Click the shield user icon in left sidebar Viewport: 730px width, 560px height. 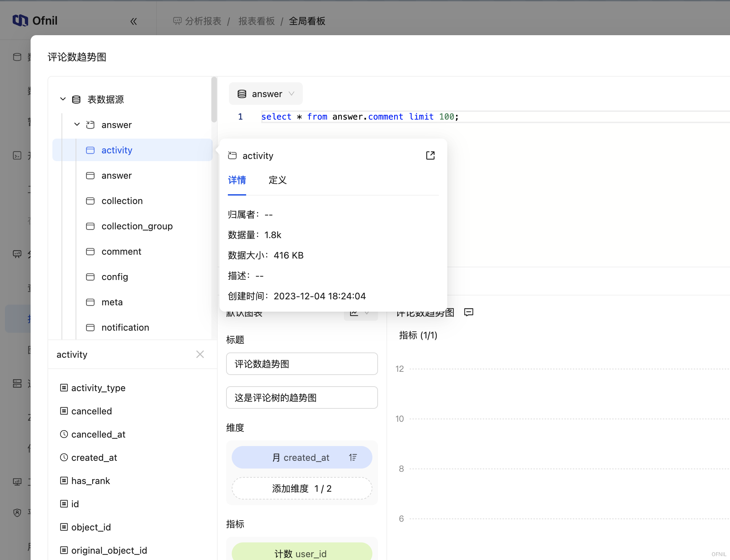(17, 513)
